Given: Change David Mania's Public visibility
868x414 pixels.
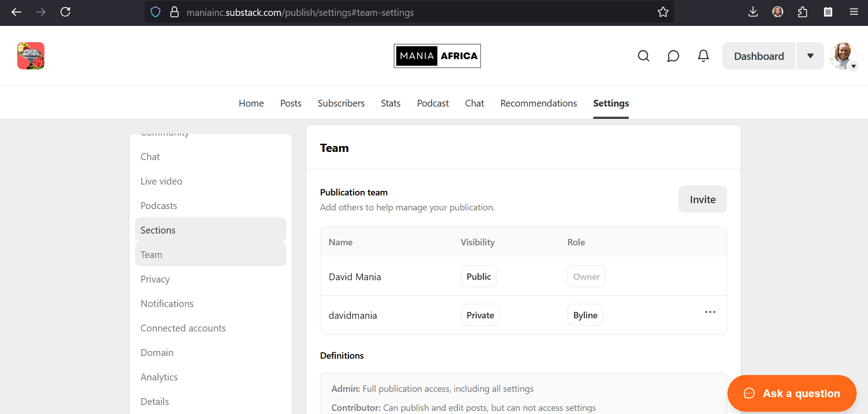Looking at the screenshot, I should [479, 277].
